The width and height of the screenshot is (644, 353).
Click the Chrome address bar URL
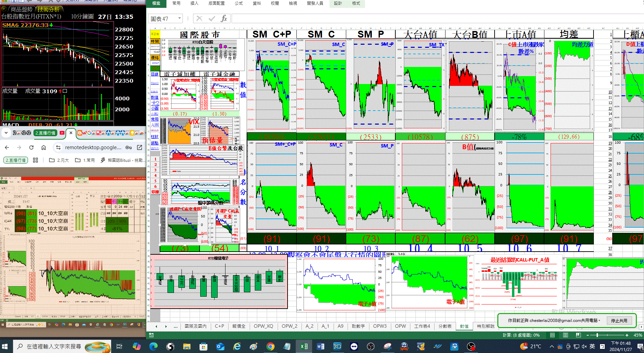93,147
